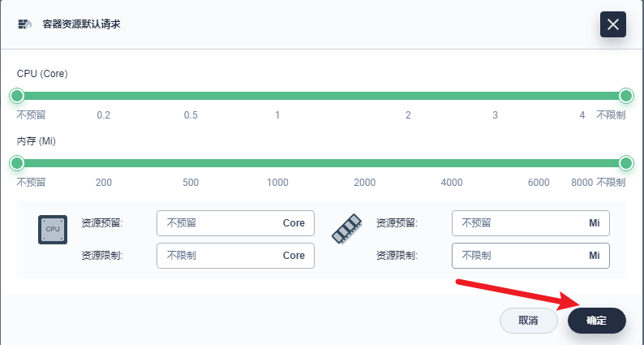644x345 pixels.
Task: Set memory slider to the 2000 Mi mark
Action: [x=364, y=163]
